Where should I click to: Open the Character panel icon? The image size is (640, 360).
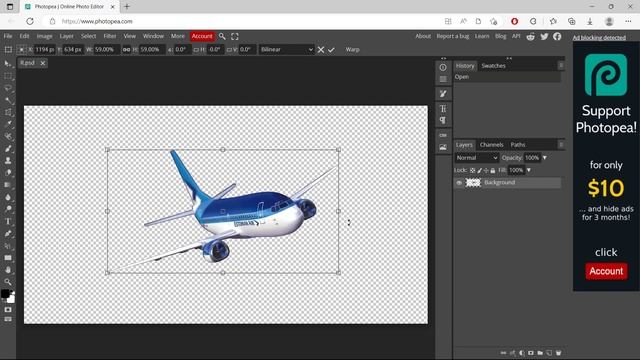[443, 109]
